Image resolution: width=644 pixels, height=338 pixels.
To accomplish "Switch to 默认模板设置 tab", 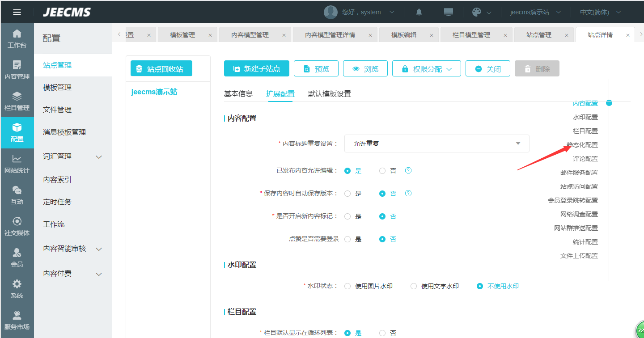I will 329,94.
